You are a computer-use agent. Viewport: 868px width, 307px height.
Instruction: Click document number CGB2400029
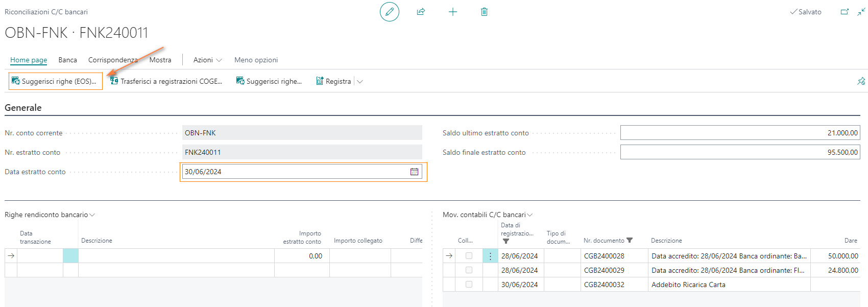point(604,270)
